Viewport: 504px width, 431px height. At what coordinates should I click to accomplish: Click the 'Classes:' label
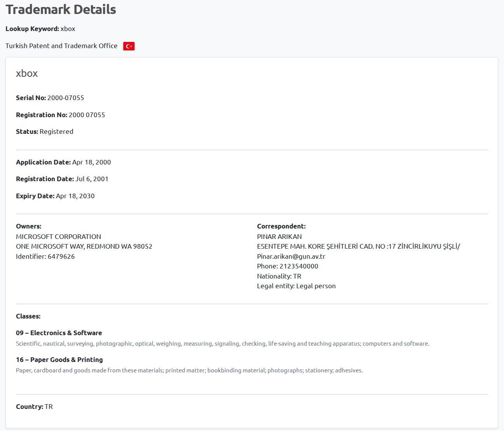pos(28,316)
